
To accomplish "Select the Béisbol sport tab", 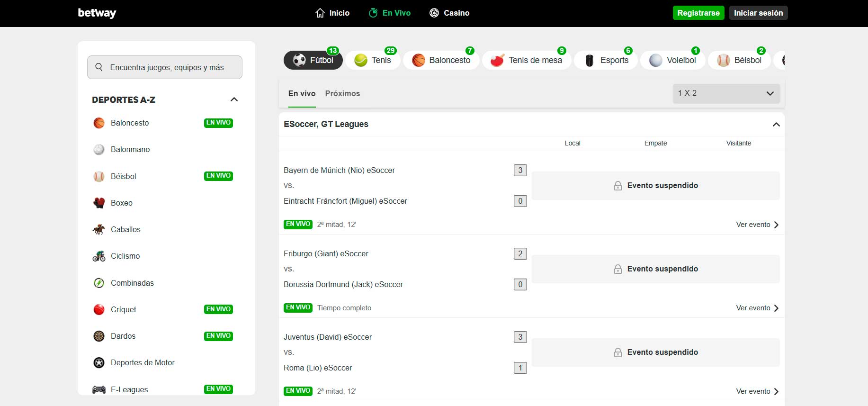I will pos(740,60).
